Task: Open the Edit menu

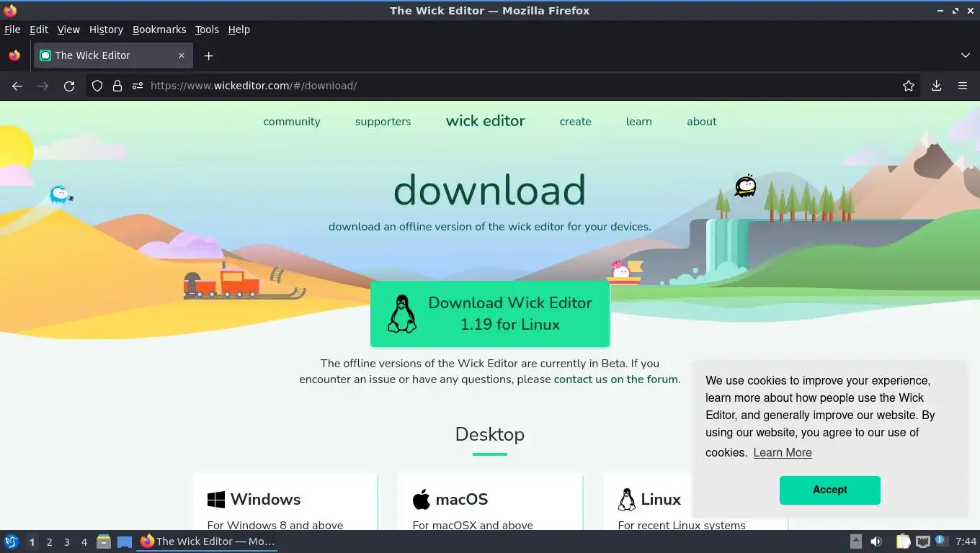Action: pos(39,30)
